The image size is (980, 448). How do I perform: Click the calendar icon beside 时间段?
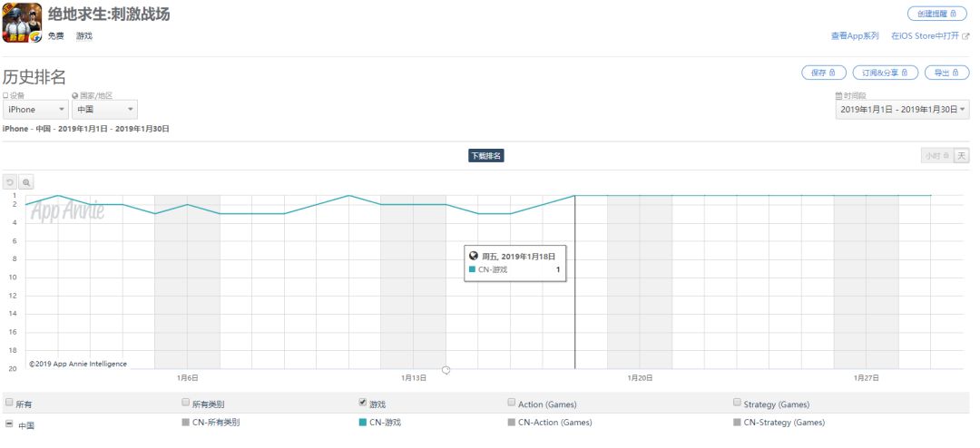tap(838, 95)
